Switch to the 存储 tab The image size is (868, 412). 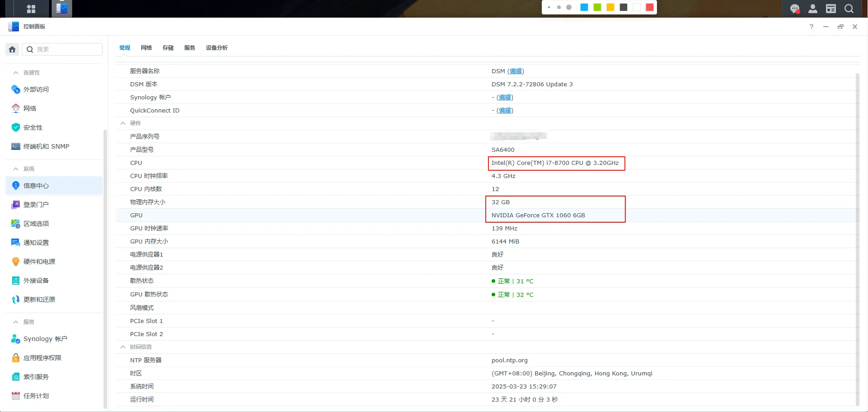pos(168,48)
